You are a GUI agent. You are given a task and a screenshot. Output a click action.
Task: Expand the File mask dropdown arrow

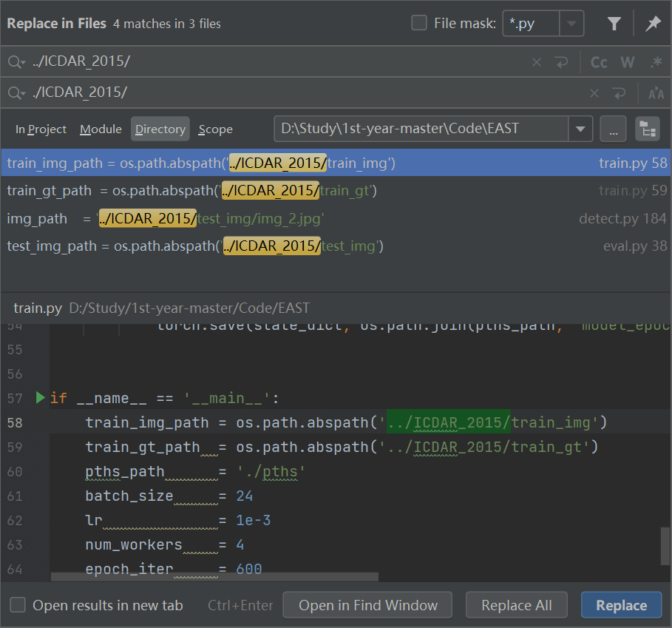click(x=571, y=24)
